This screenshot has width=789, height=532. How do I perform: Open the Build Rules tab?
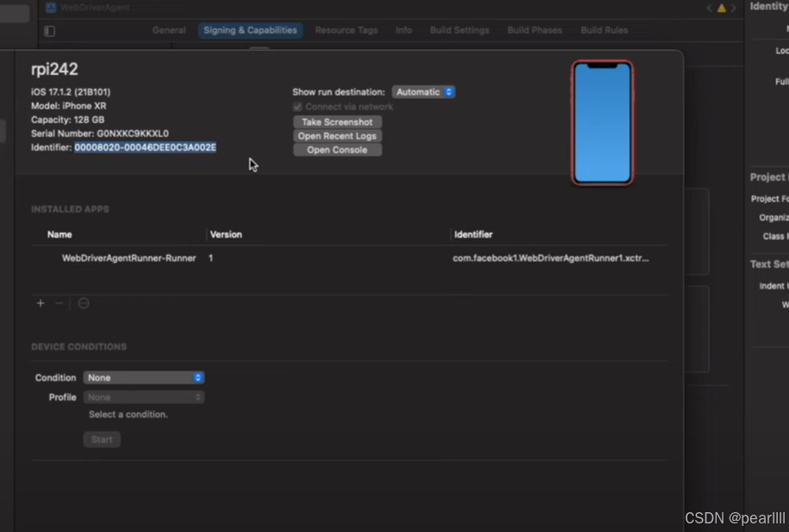pos(604,30)
